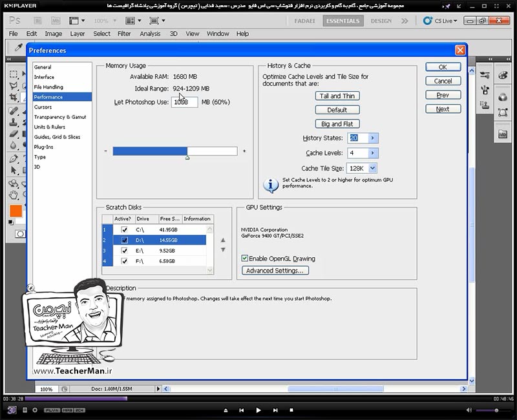Click Let Photoshop Use memory field

click(x=184, y=102)
